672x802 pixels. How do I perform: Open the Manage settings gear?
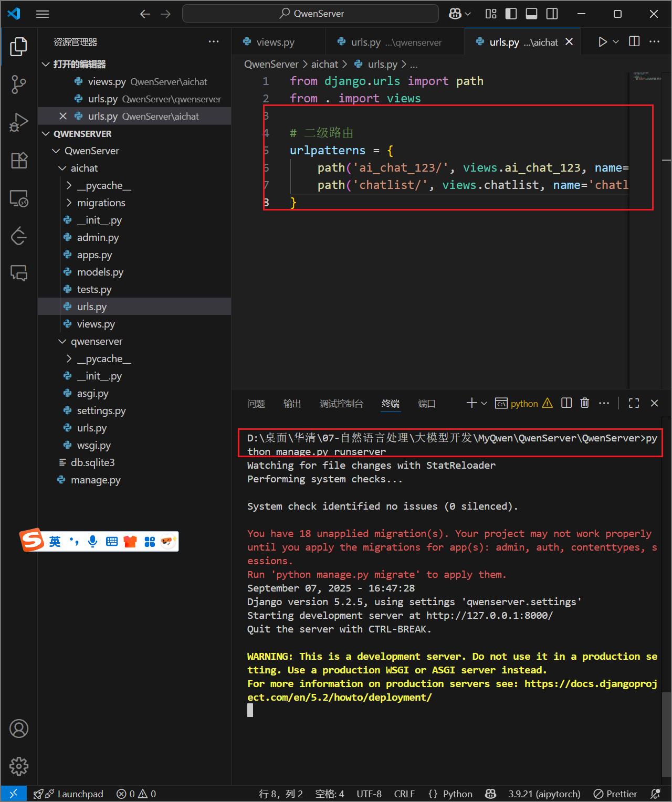[x=19, y=766]
